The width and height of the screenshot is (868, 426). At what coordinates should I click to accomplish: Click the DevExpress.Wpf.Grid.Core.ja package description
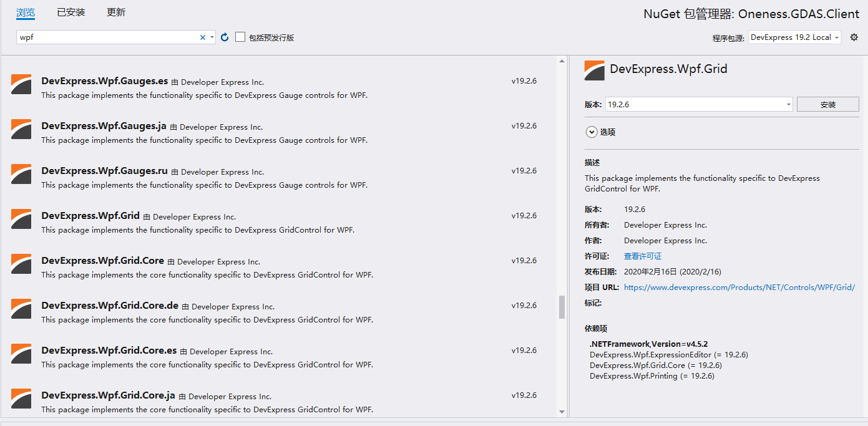pos(207,410)
